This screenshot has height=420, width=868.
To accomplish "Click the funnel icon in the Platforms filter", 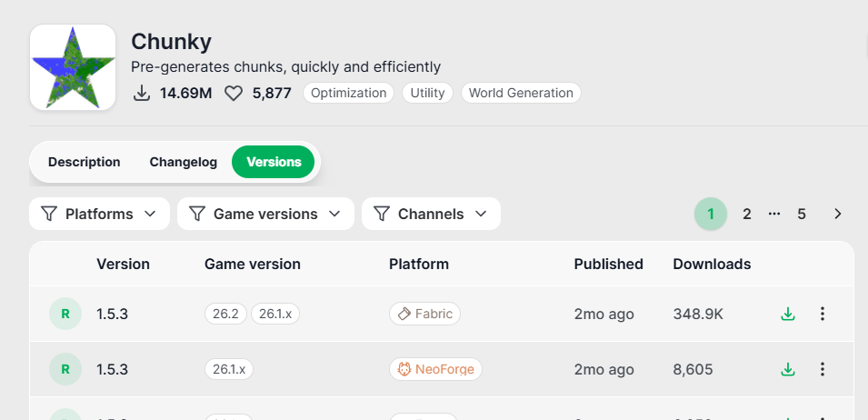I will (x=49, y=214).
